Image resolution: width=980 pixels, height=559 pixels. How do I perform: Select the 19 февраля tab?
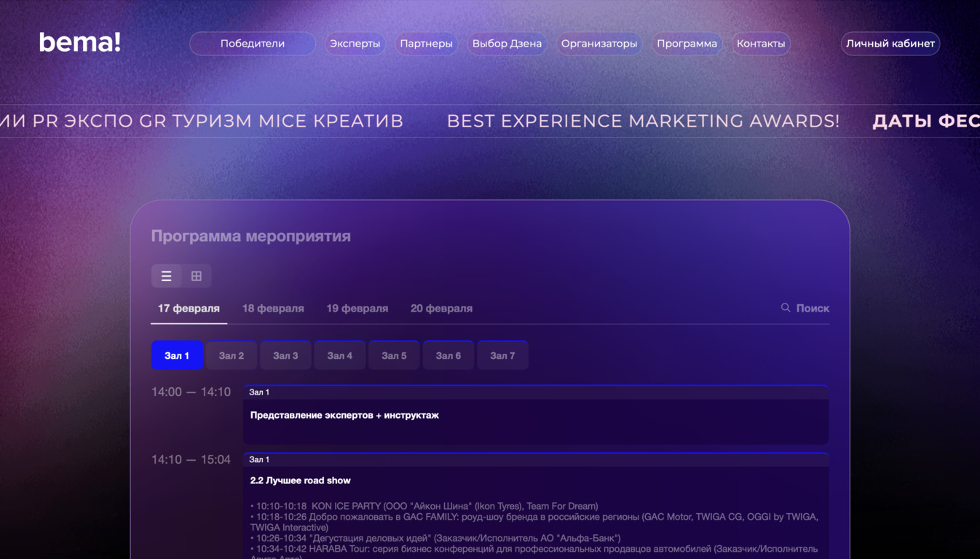(x=357, y=309)
